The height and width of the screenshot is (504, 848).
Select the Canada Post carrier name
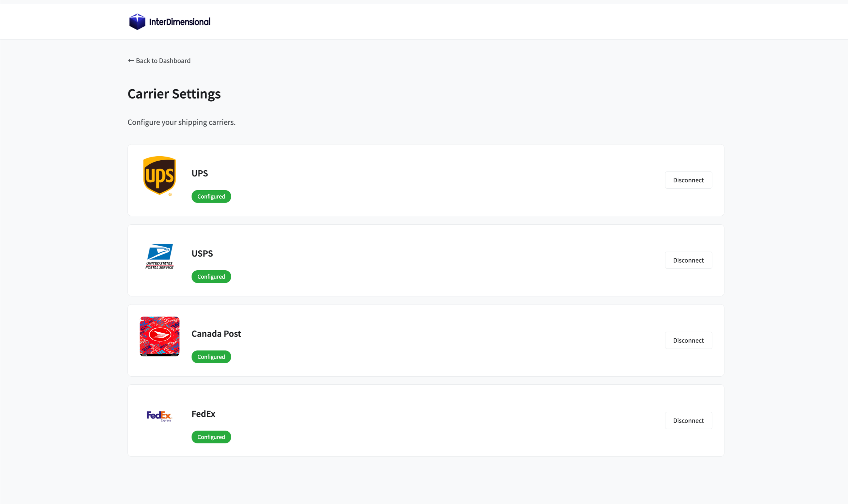tap(216, 333)
